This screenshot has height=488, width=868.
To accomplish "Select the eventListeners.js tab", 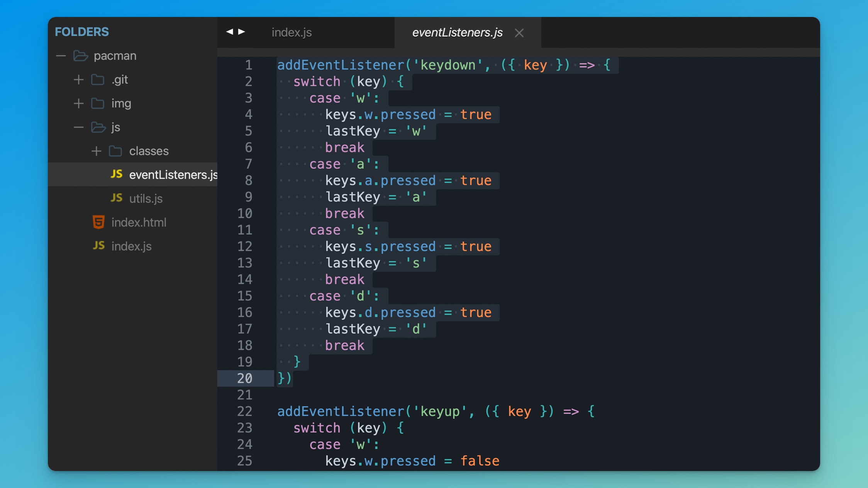I will [x=457, y=32].
